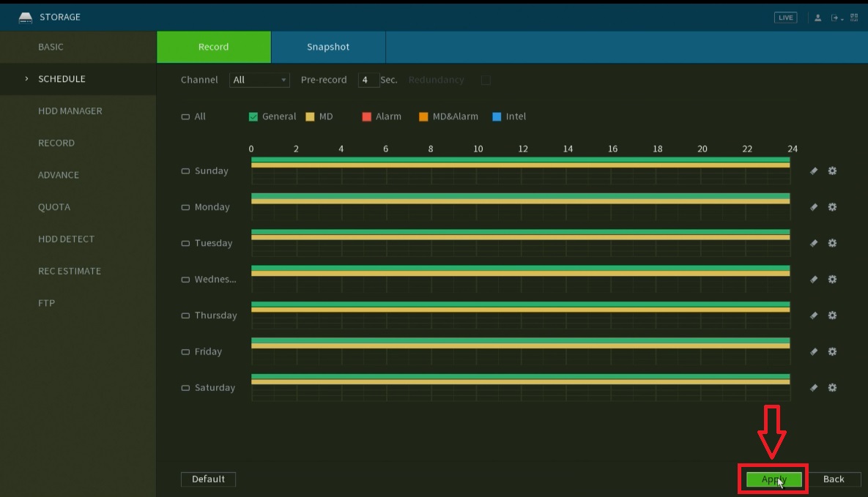The image size is (868, 497).
Task: Click the STORAGE header icon
Action: (x=25, y=16)
